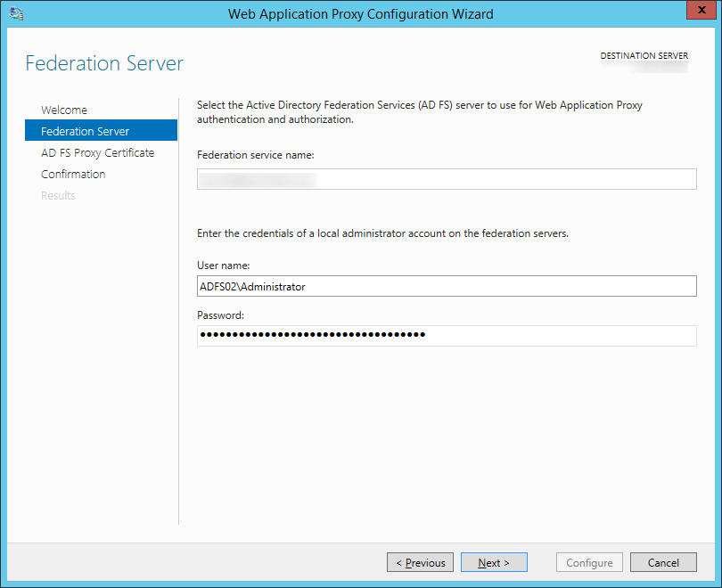Go back with the Previous button
The height and width of the screenshot is (588, 722).
tap(420, 562)
